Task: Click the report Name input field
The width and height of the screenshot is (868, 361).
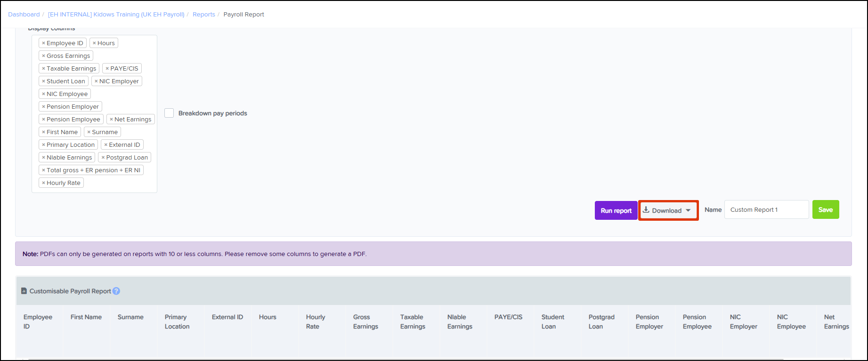Action: coord(766,210)
